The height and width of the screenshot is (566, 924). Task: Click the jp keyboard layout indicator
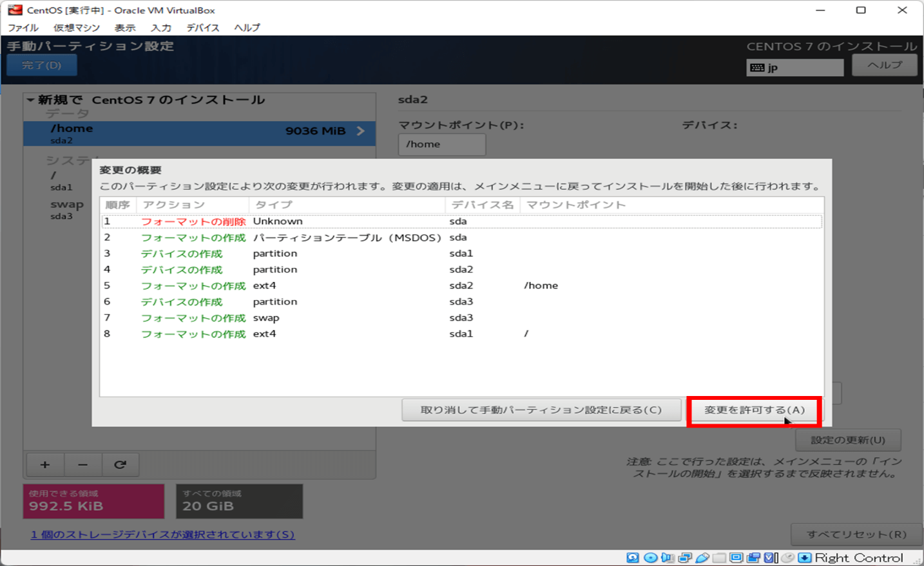pos(795,68)
